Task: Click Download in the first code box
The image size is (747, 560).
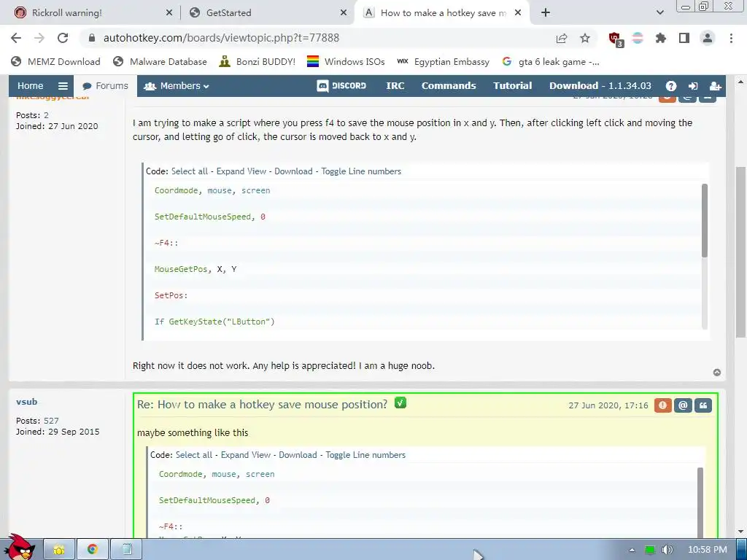Action: coord(293,171)
